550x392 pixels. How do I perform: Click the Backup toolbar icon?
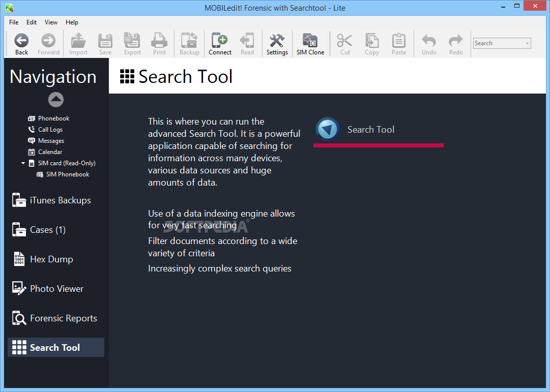189,44
